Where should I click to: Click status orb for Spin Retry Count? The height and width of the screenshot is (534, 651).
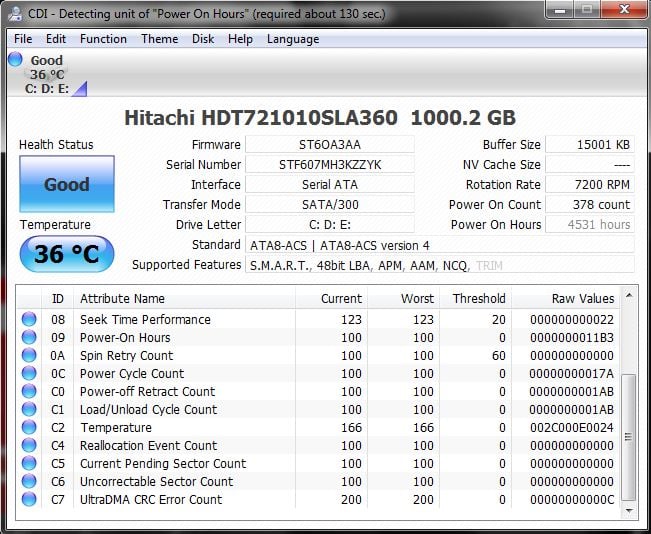tap(29, 355)
